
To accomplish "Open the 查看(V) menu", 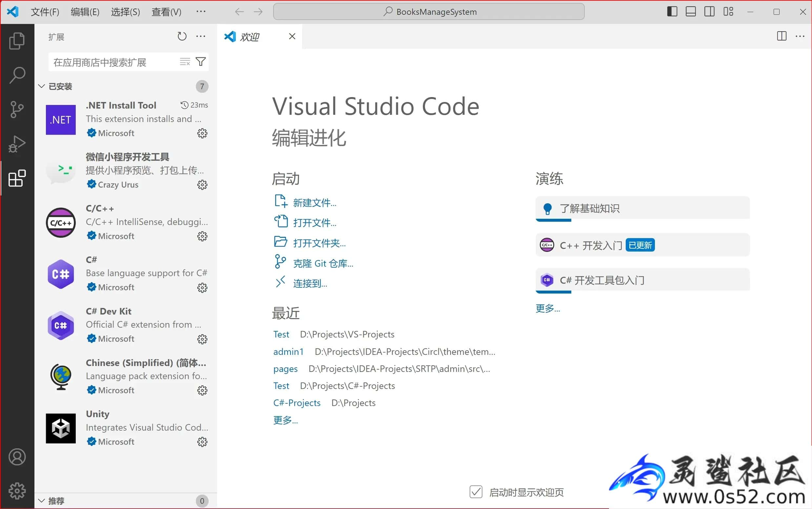I will click(x=166, y=12).
